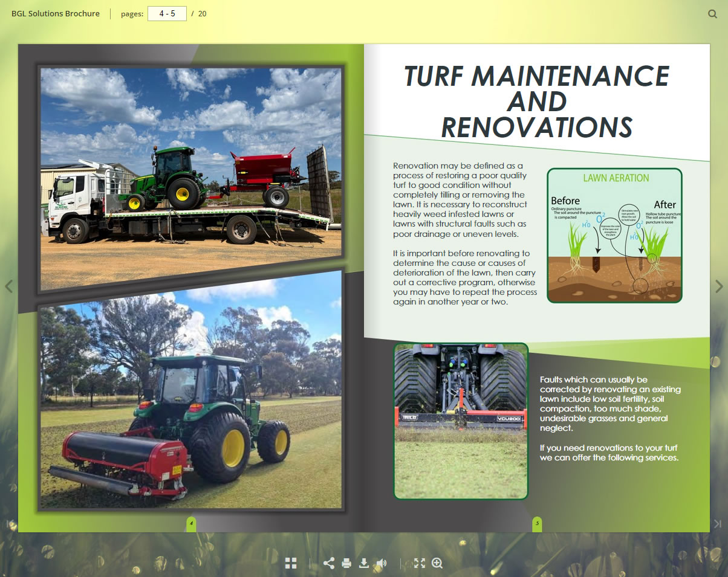This screenshot has height=577, width=728.
Task: Jump to the first page
Action: point(10,524)
